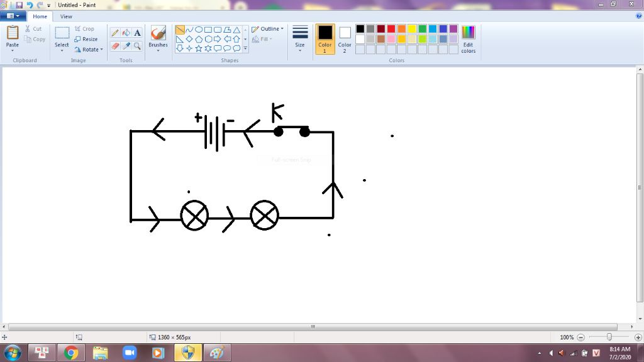Screen dimensions: 644x362
Task: Click the zoom in plus button
Action: 638,337
